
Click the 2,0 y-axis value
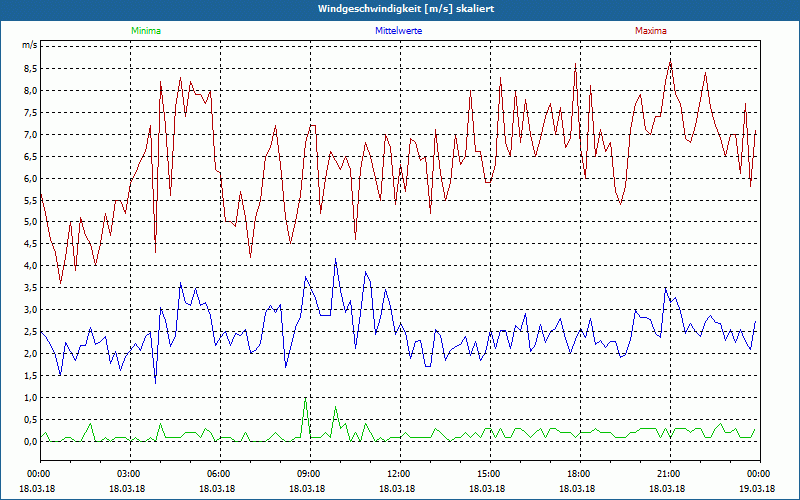pyautogui.click(x=30, y=354)
